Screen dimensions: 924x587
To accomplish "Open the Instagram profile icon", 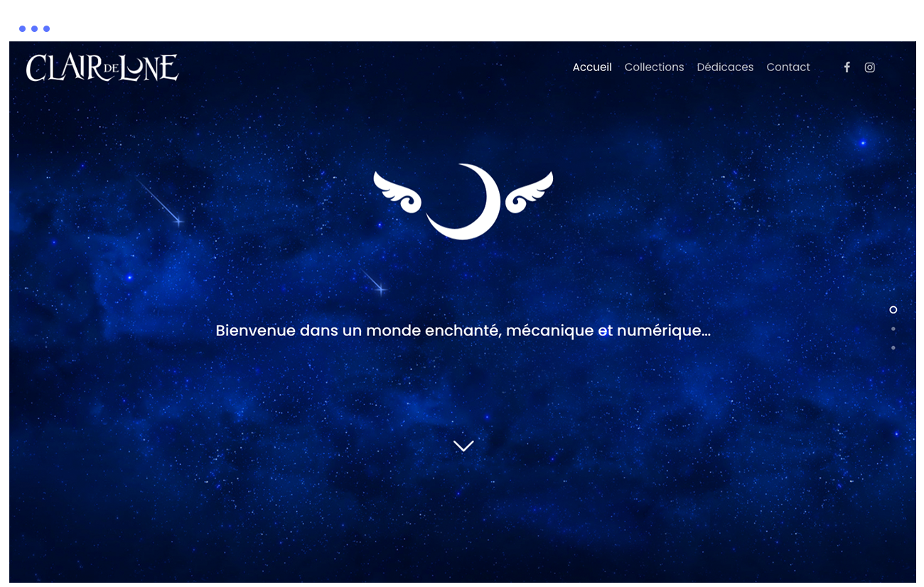I will [869, 68].
